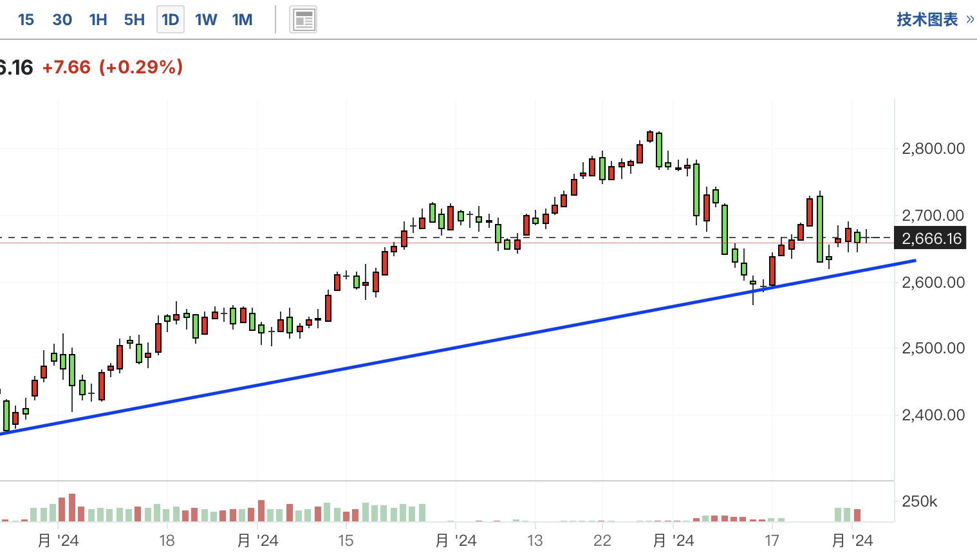977x560 pixels.
Task: Click the +7.66 (+0.29%) change value
Action: pos(113,67)
